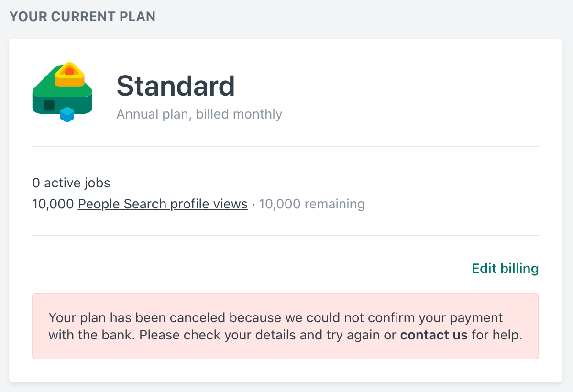Screen dimensions: 573x392
Task: Select the 10,000 remaining counter text
Action: click(311, 204)
